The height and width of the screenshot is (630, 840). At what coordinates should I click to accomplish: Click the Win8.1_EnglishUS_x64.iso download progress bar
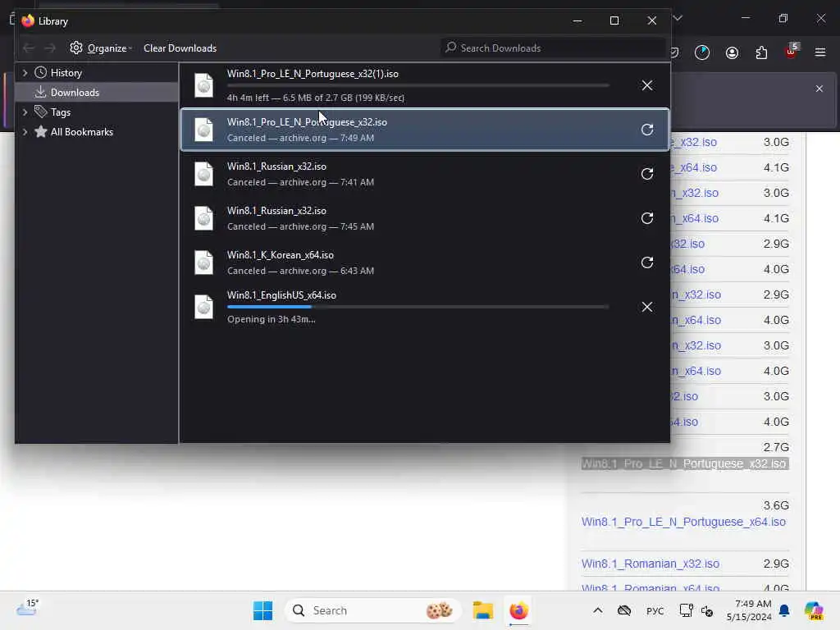(418, 307)
